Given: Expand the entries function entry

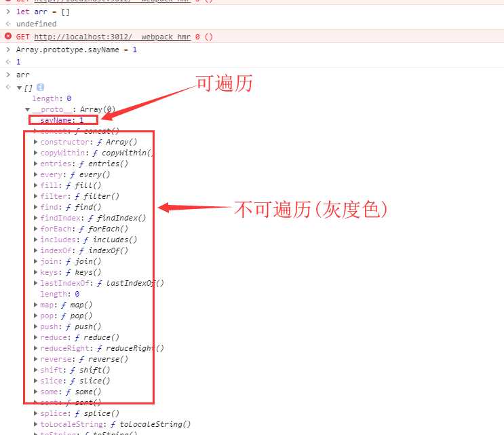Looking at the screenshot, I should (36, 164).
